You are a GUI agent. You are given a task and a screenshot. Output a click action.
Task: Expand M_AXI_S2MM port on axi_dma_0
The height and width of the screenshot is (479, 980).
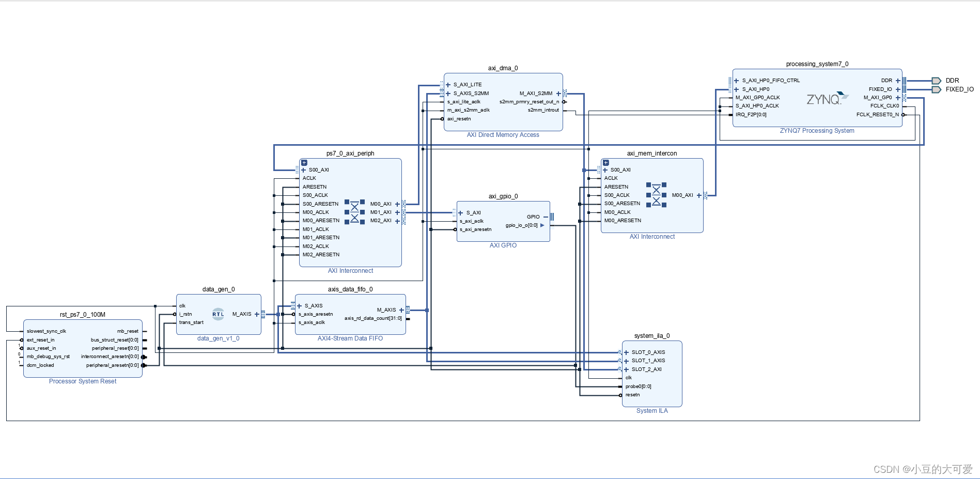coord(558,94)
